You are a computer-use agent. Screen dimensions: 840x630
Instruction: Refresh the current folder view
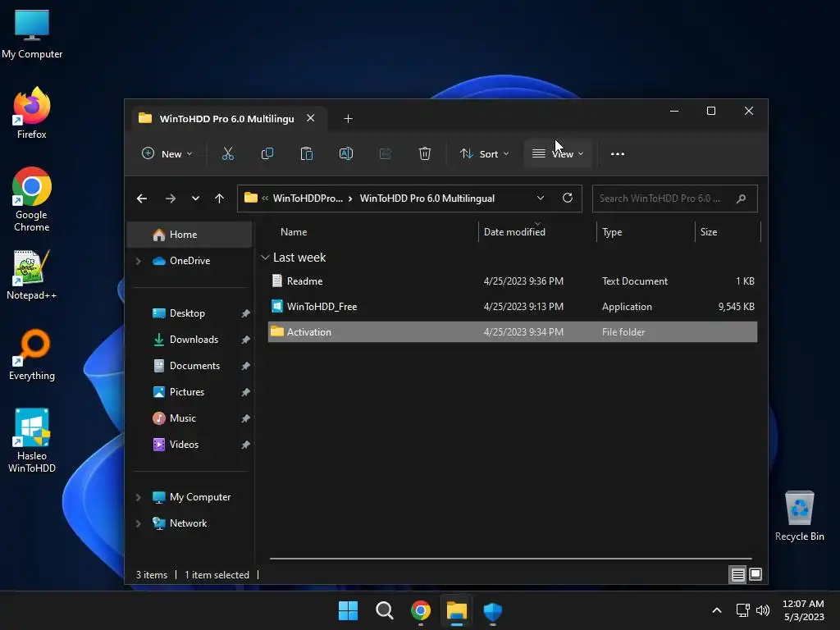(568, 199)
